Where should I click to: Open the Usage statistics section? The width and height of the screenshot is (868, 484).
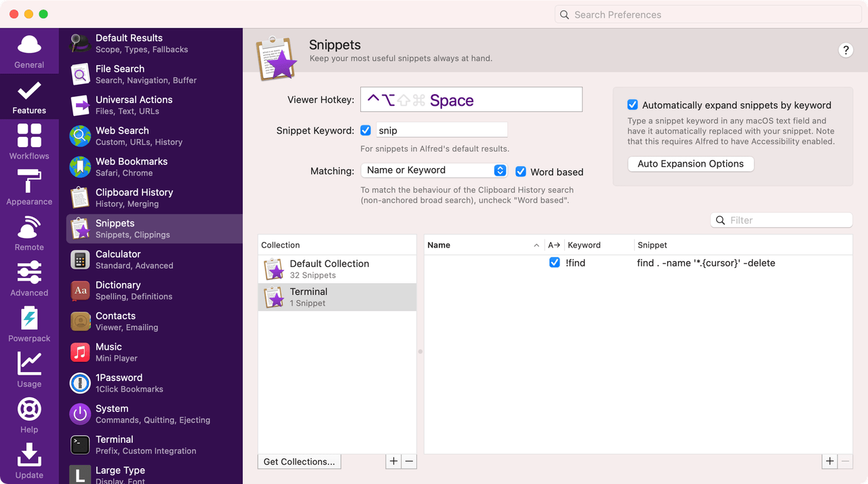tap(29, 369)
